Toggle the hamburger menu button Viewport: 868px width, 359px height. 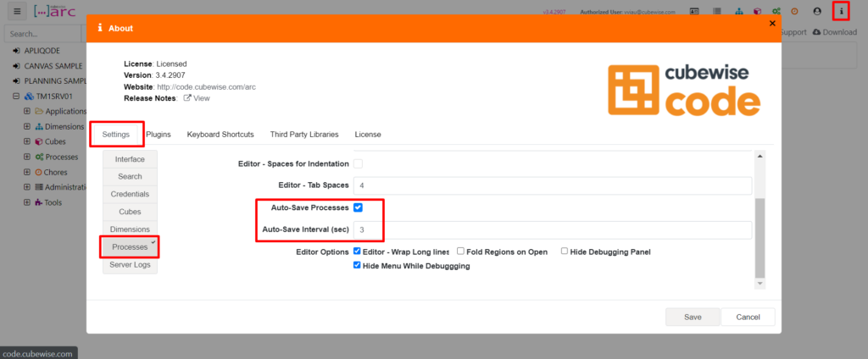(x=18, y=12)
